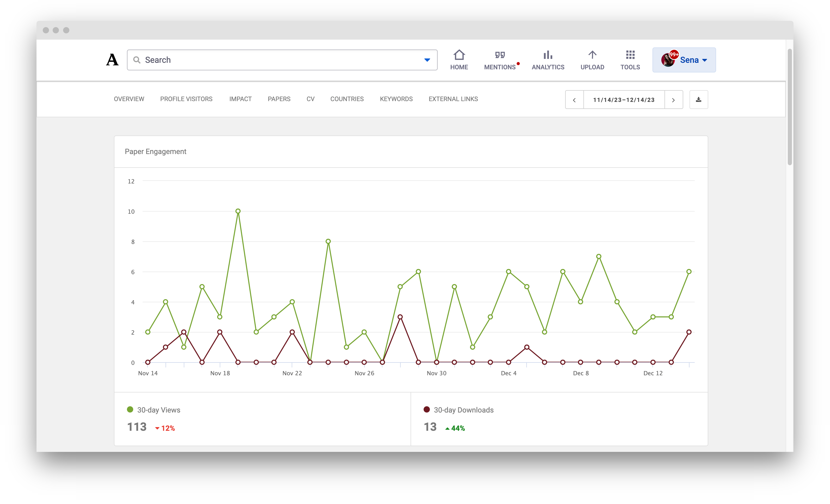Click the Upload arrow icon
Image resolution: width=830 pixels, height=504 pixels.
pos(592,55)
